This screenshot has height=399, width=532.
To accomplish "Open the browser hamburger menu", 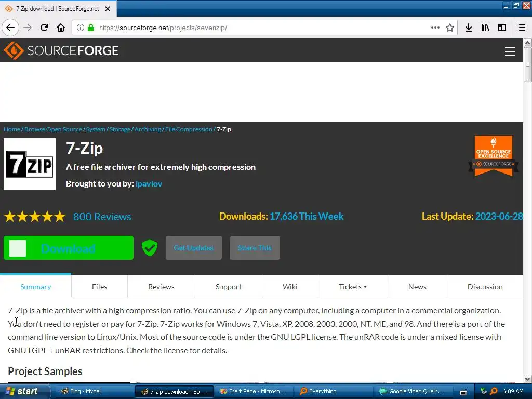I will (522, 28).
